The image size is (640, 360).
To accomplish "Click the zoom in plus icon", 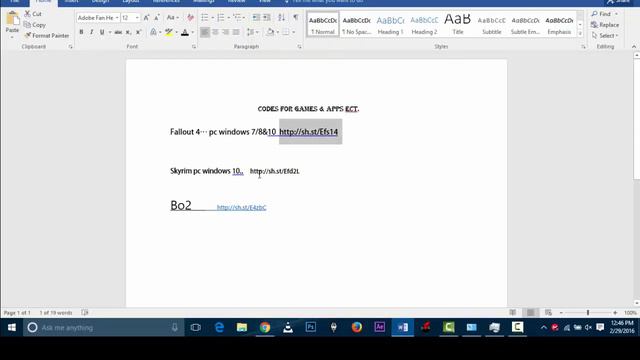I will point(615,313).
